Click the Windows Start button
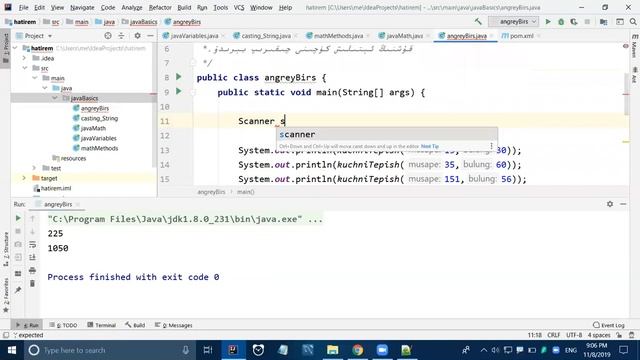This screenshot has width=640, height=360. point(11,350)
